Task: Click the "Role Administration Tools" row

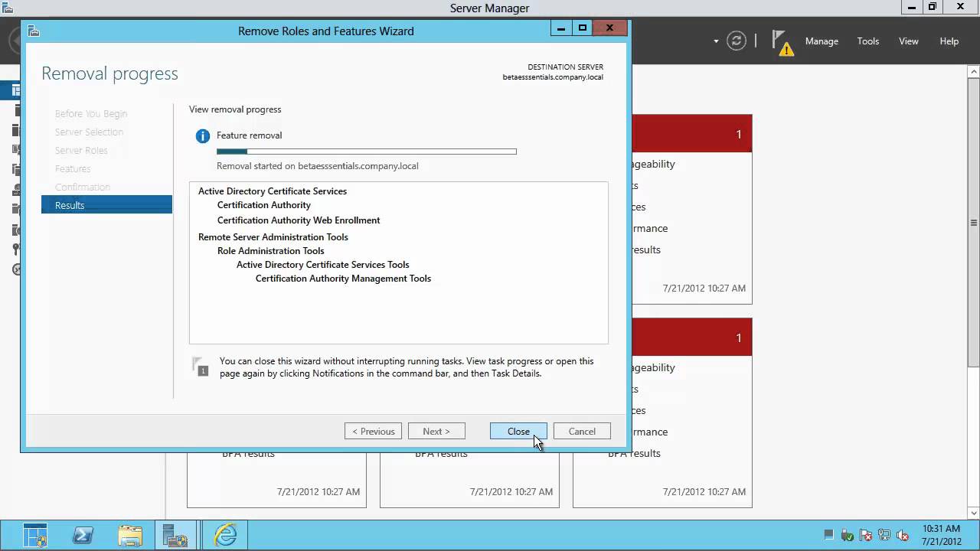Action: tap(271, 251)
